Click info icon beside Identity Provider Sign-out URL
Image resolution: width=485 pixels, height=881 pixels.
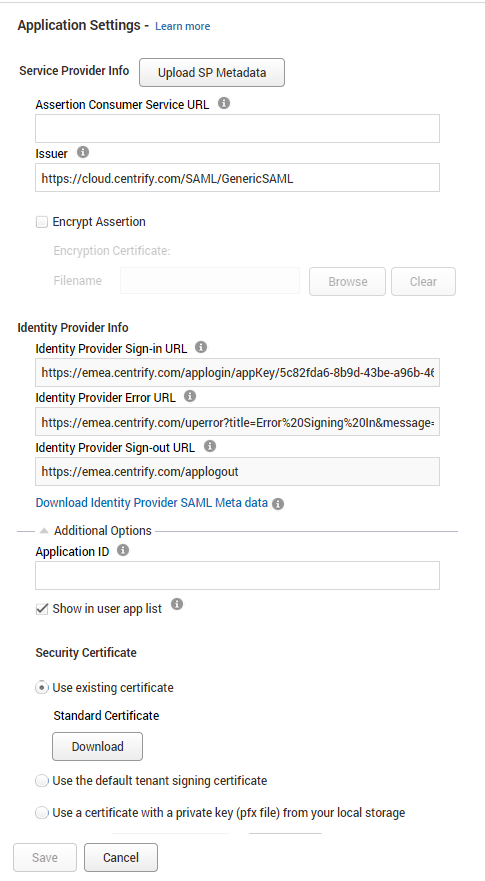tap(210, 446)
